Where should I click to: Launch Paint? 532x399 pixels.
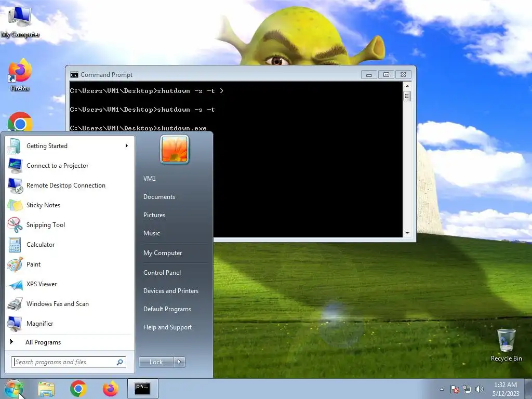point(70,264)
